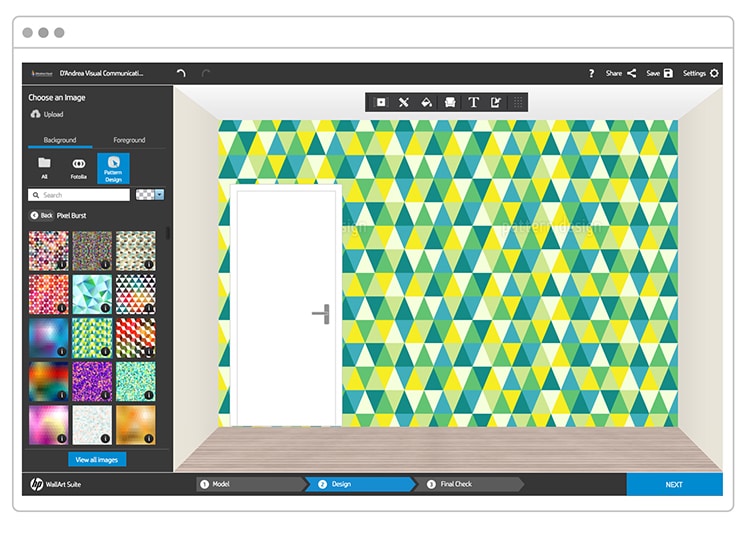Click the company logo in top-left header
750x536 pixels.
coord(42,73)
